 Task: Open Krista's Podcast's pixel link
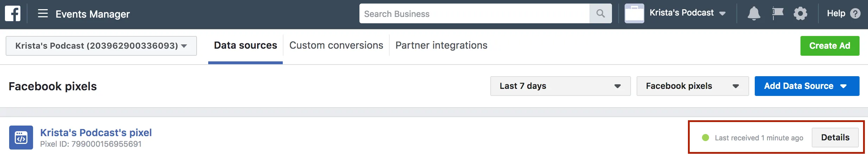tap(96, 133)
